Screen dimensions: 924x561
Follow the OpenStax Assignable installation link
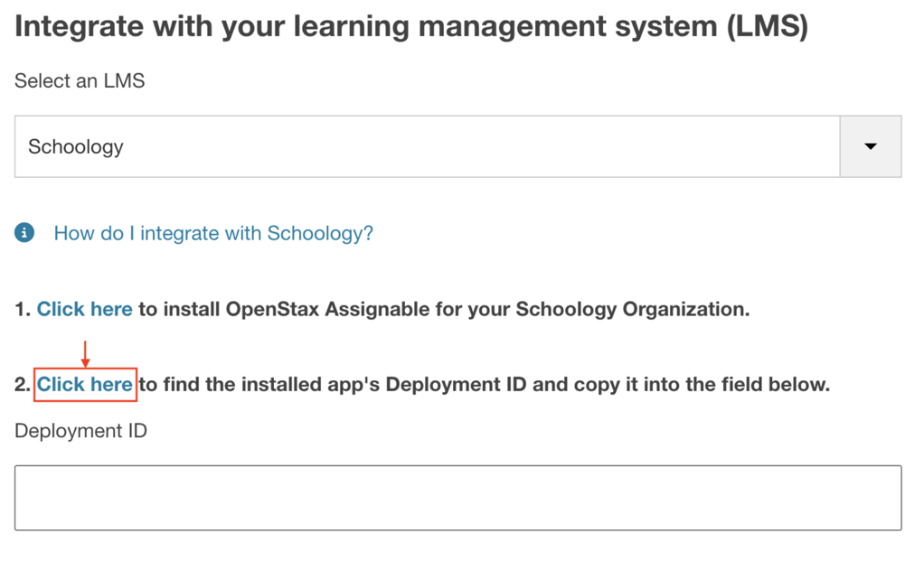(84, 308)
